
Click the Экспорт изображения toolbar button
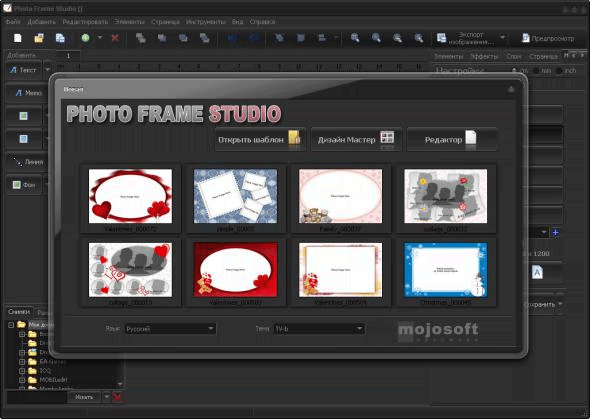click(x=467, y=38)
